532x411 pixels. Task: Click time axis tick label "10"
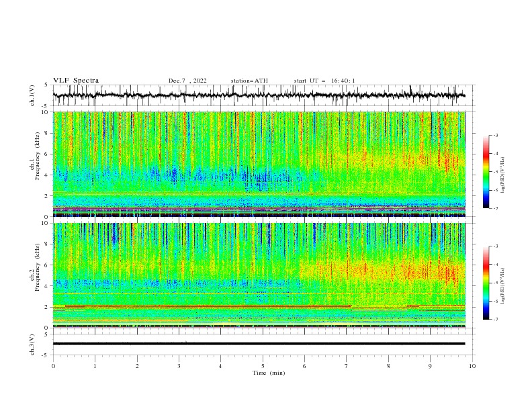pos(472,366)
